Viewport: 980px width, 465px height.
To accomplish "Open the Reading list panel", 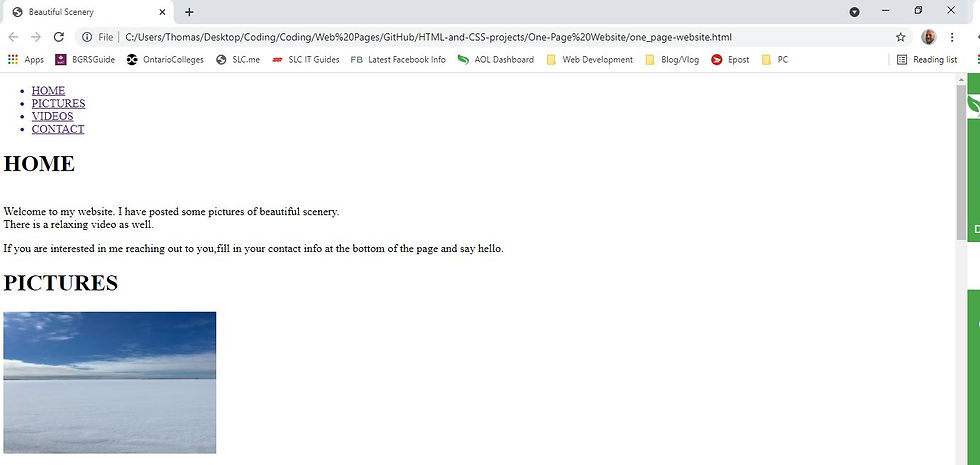I will click(927, 59).
